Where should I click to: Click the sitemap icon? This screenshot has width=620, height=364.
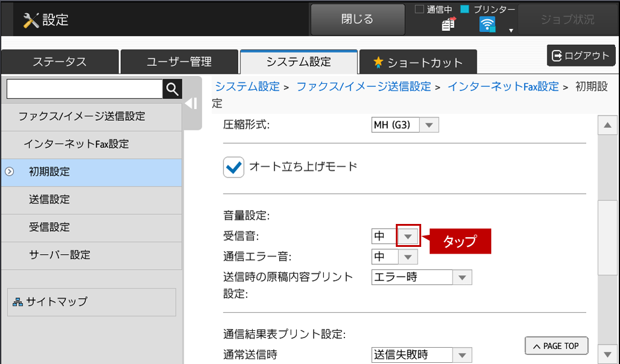coord(18,302)
